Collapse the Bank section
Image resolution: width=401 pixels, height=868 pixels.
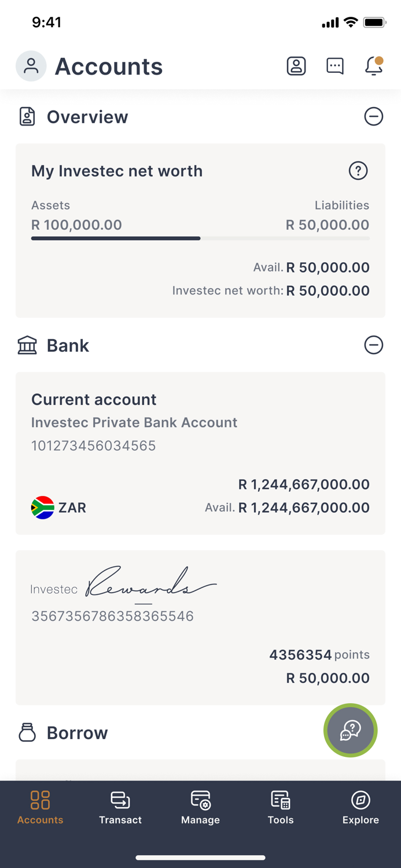point(374,345)
